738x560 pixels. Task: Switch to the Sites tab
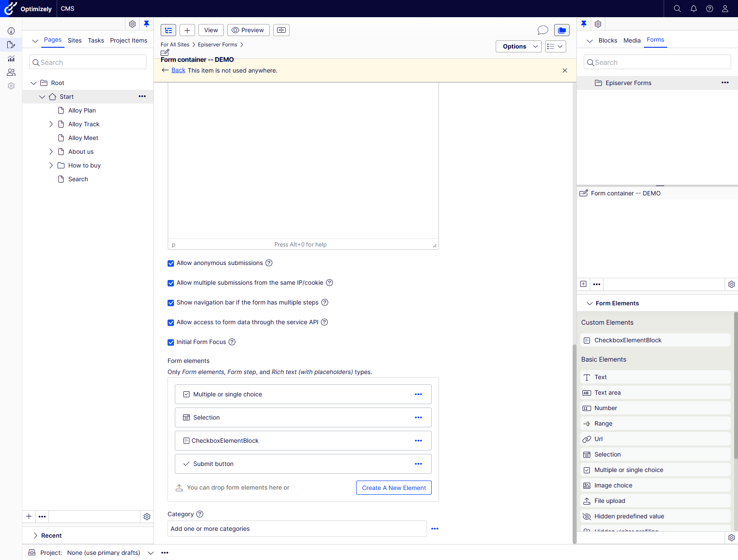pyautogui.click(x=74, y=40)
